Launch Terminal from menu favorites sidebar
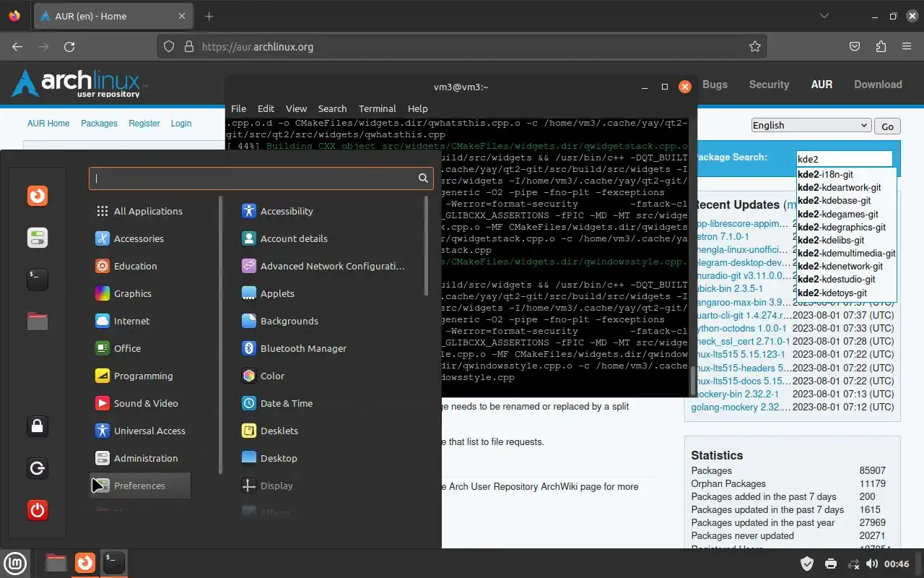924x578 pixels. point(38,280)
